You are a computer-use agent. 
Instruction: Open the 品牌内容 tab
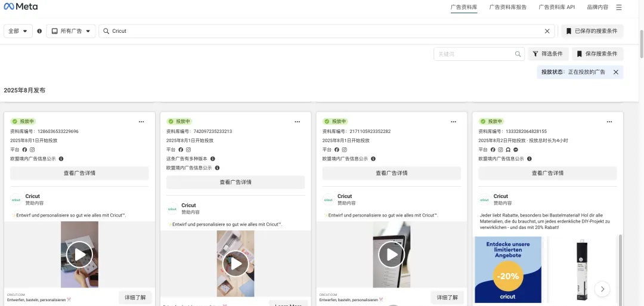pyautogui.click(x=597, y=7)
